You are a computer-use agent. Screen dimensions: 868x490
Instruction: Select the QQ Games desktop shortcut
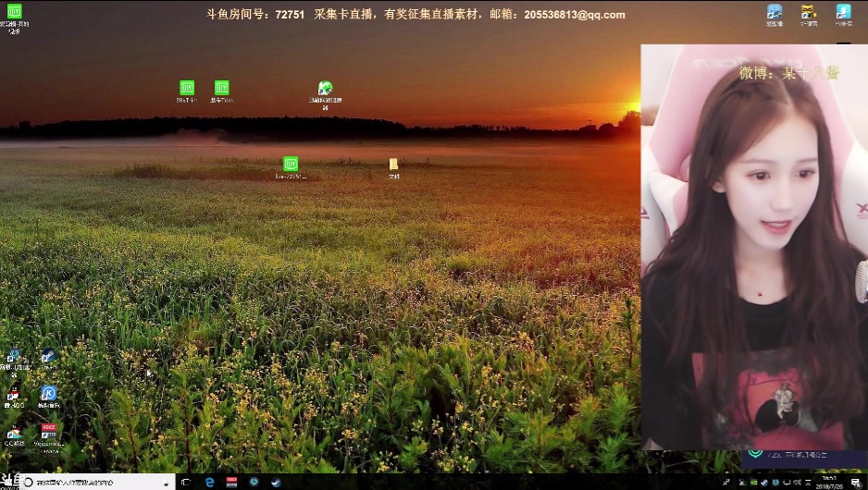pyautogui.click(x=15, y=435)
